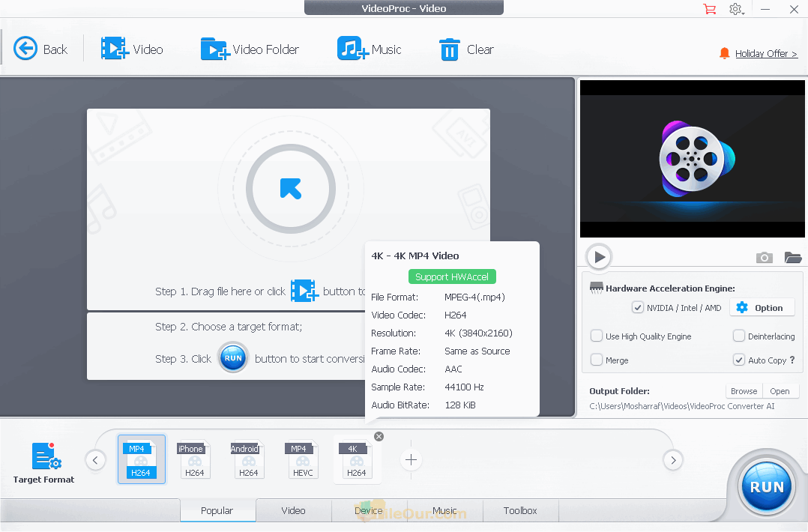Click the output path C:\Users\Mosharraf text
This screenshot has width=808, height=532.
click(x=682, y=406)
